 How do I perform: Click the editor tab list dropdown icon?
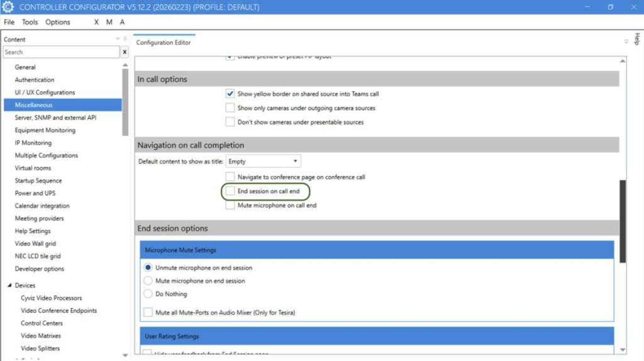[626, 42]
